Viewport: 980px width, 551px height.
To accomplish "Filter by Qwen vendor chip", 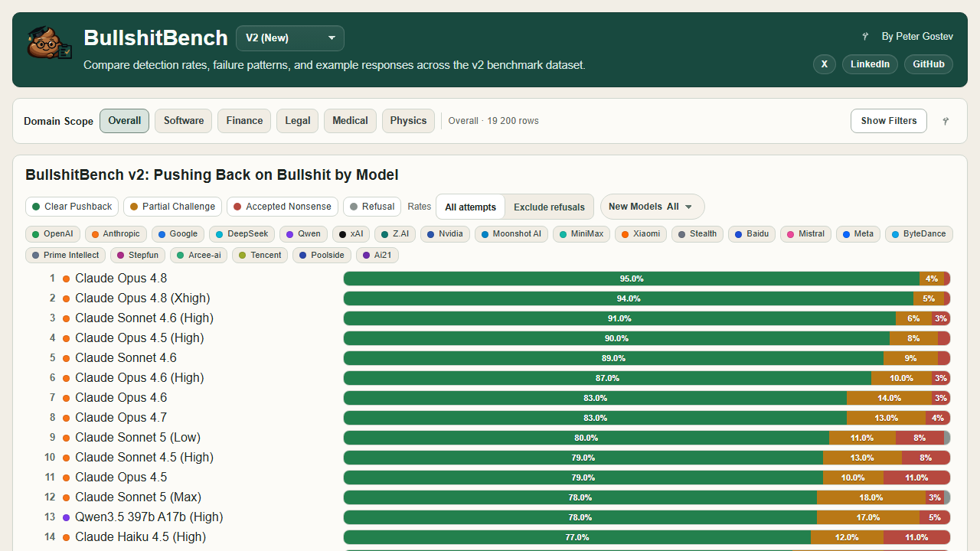I will click(304, 234).
